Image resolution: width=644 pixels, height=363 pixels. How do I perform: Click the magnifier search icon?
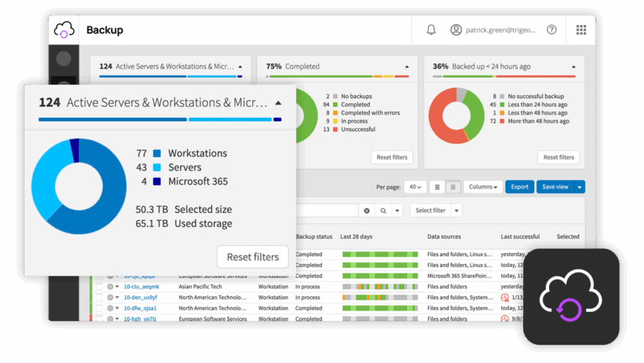383,211
